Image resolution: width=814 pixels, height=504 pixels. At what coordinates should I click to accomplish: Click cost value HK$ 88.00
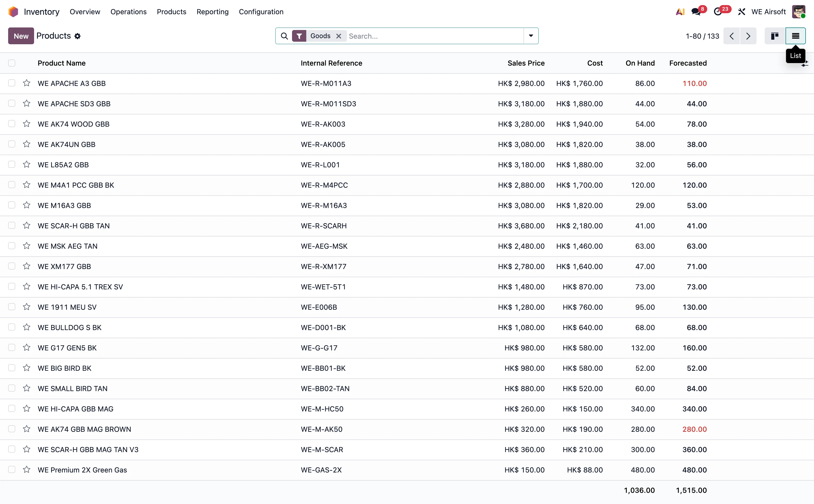[585, 470]
